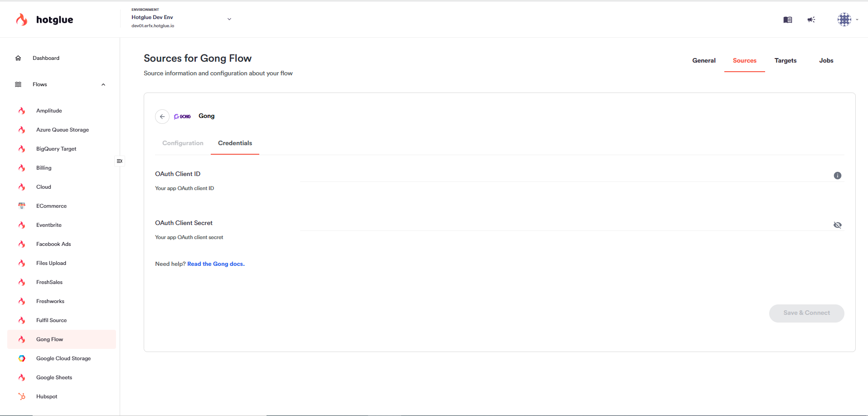Switch to the General tab
The width and height of the screenshot is (868, 416).
pos(704,60)
